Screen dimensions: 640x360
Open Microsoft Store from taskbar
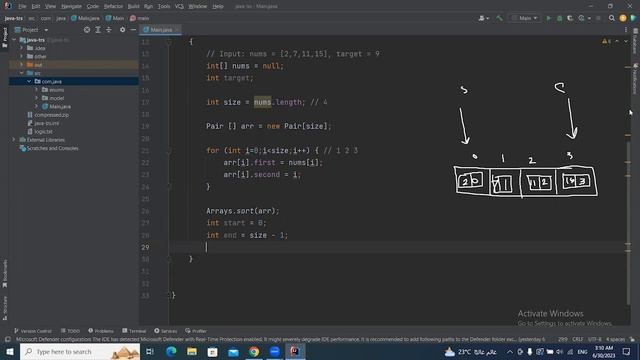click(x=212, y=351)
